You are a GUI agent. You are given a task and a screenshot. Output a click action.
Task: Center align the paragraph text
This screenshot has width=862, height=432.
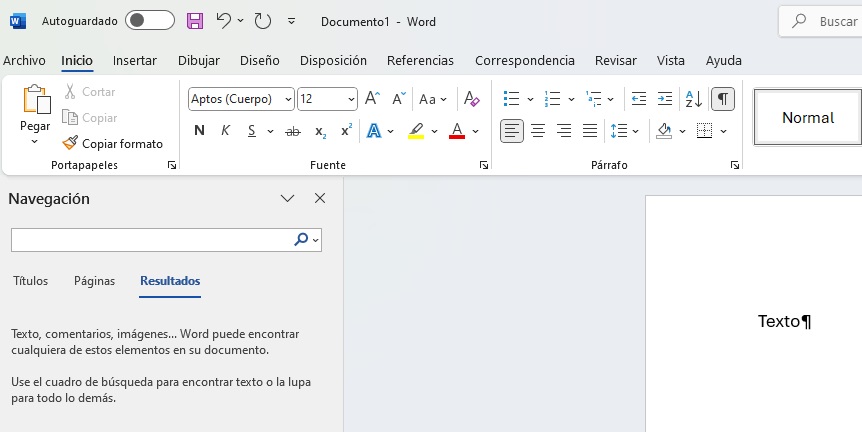coord(538,131)
